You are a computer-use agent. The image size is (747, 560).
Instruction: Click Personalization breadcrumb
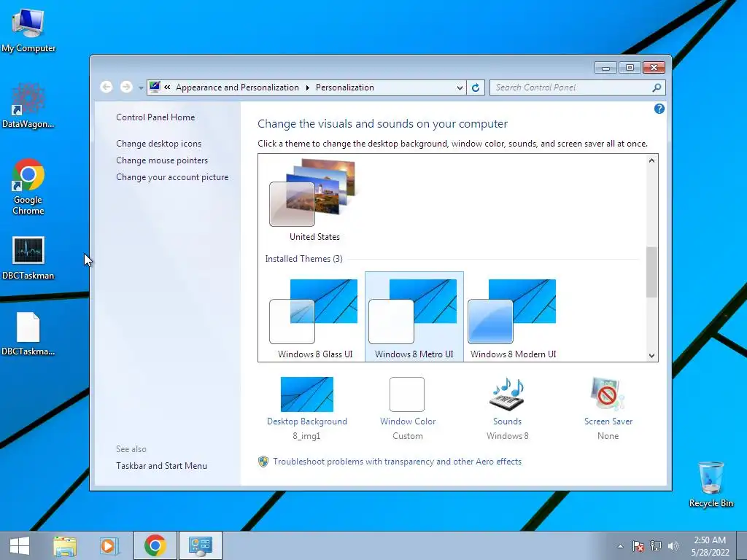tap(345, 87)
